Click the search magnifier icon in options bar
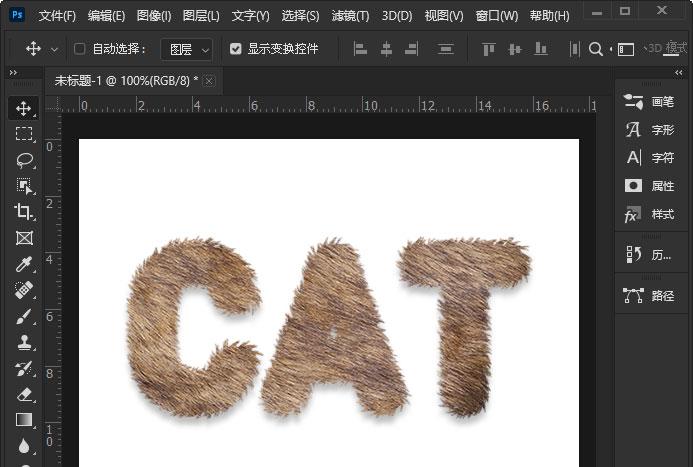The image size is (693, 467). [x=596, y=49]
